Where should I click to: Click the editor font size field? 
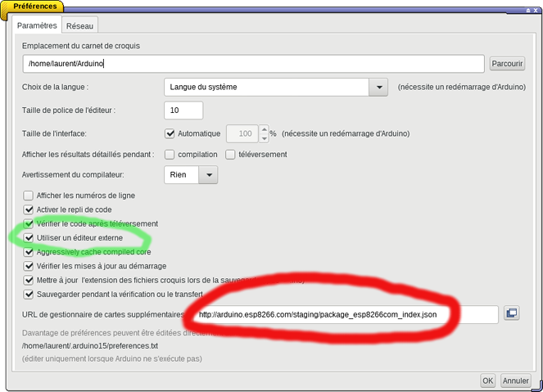pyautogui.click(x=183, y=110)
